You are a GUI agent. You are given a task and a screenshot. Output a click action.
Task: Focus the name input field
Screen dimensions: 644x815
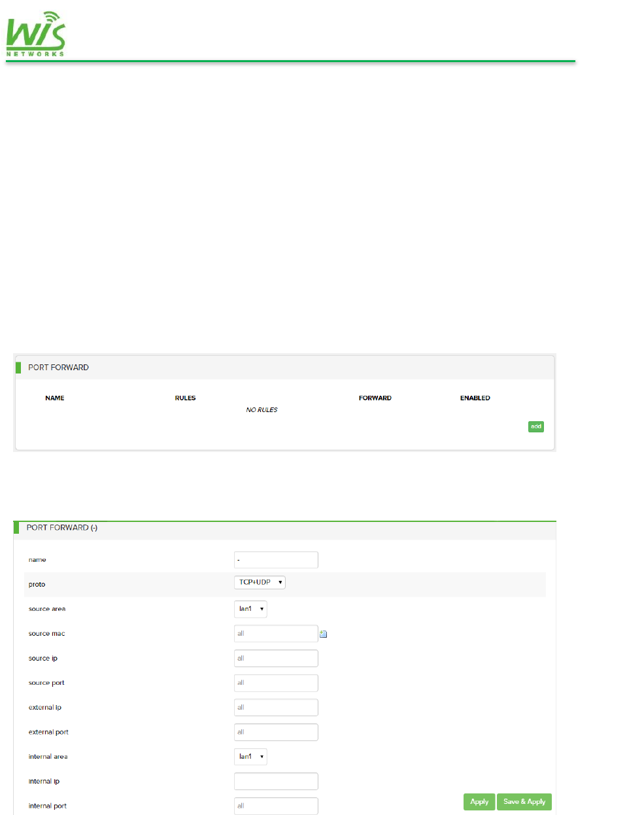coord(276,560)
